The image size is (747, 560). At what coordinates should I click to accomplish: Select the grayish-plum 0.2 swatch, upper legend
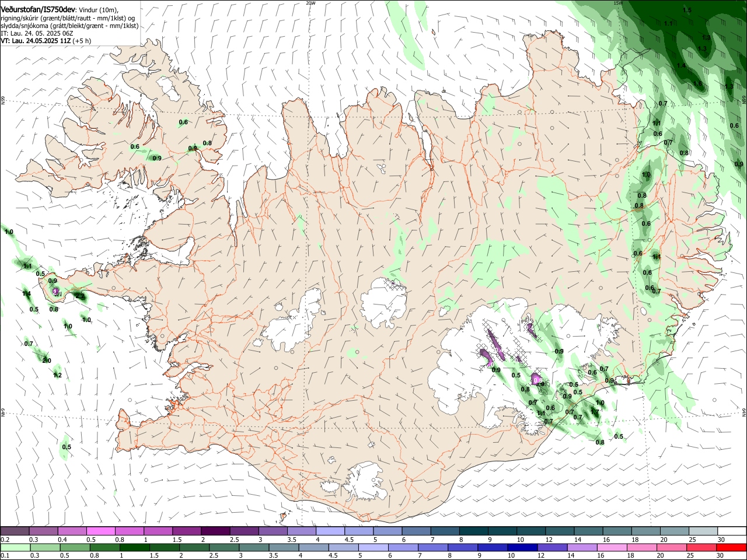15,531
